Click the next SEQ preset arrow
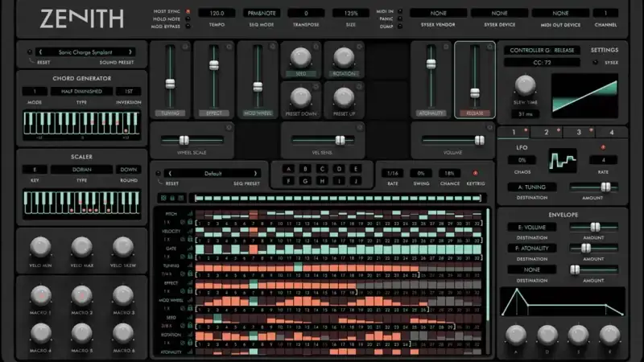 point(255,174)
